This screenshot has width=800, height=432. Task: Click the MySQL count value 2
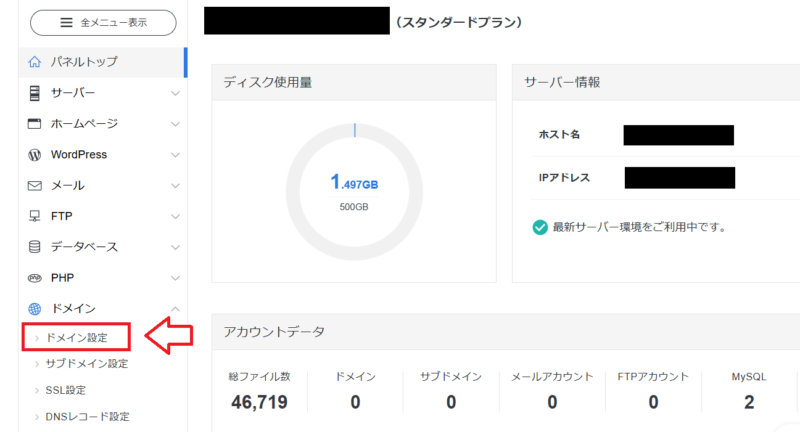[x=749, y=402]
